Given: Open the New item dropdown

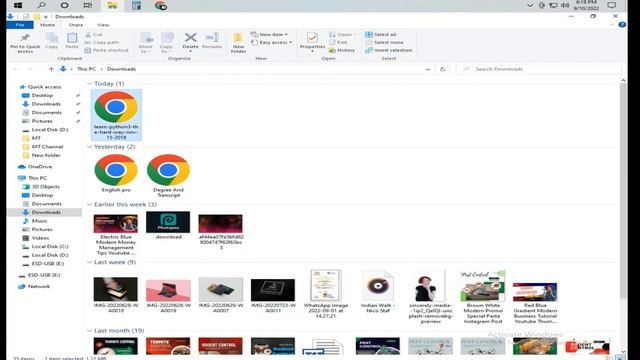Looking at the screenshot, I should [269, 35].
